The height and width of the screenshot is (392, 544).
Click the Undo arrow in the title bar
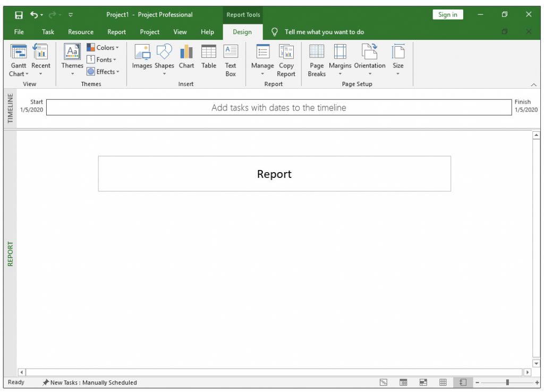point(34,15)
